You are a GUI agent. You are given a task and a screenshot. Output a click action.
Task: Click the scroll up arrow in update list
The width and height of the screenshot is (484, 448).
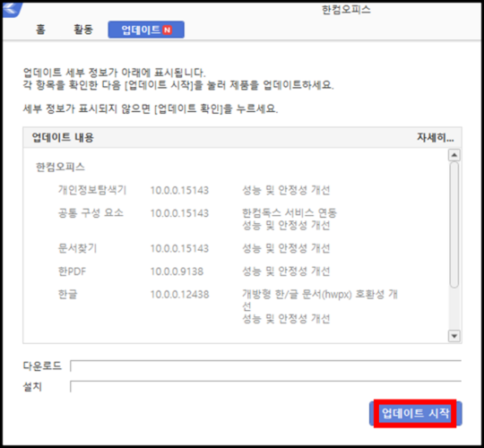click(454, 155)
